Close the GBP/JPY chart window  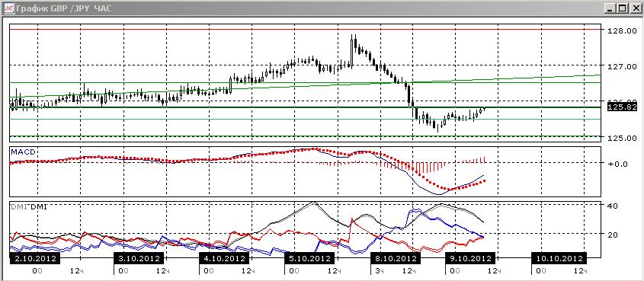(635, 8)
